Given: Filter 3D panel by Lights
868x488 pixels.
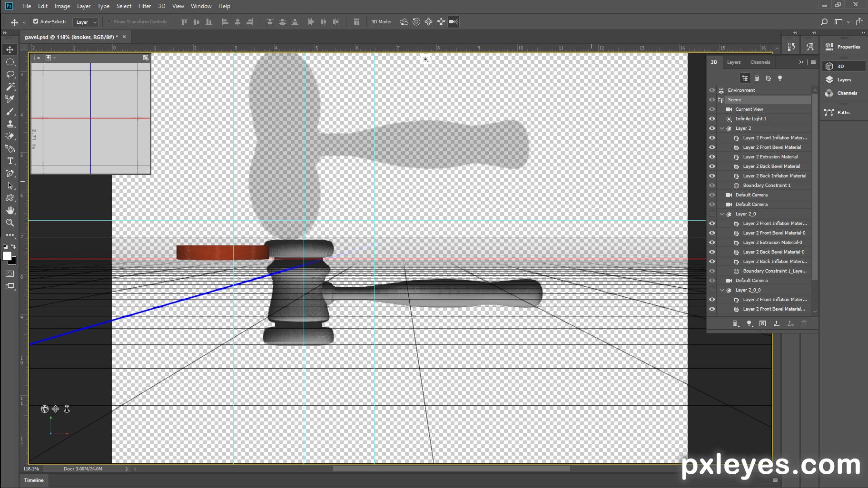Looking at the screenshot, I should point(779,78).
